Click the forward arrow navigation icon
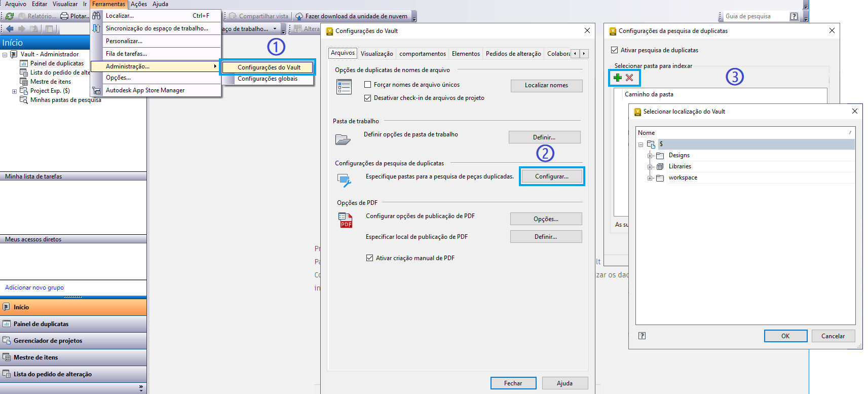 pyautogui.click(x=21, y=29)
